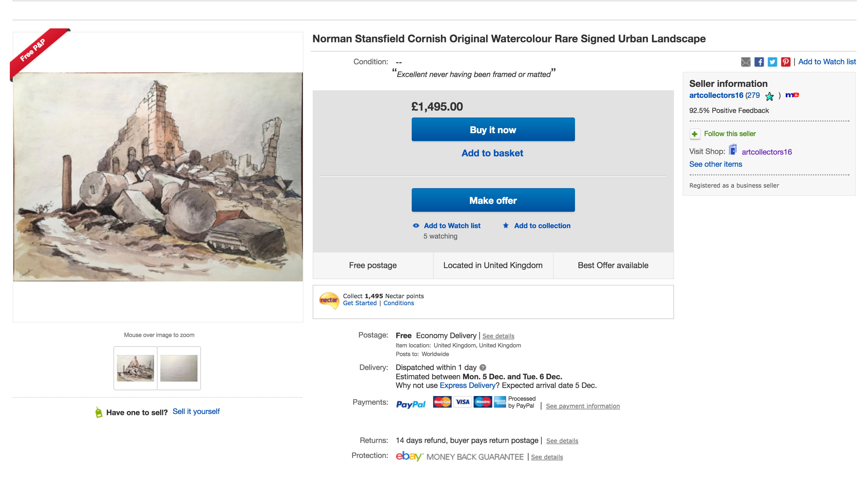Click the seller feedback star icon
This screenshot has width=868, height=491.
pos(769,96)
